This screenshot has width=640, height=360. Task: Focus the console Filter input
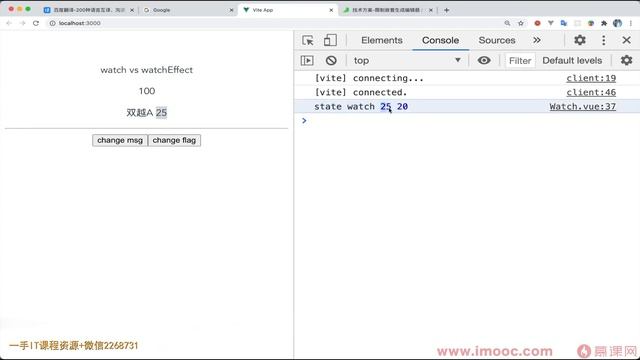[x=520, y=60]
